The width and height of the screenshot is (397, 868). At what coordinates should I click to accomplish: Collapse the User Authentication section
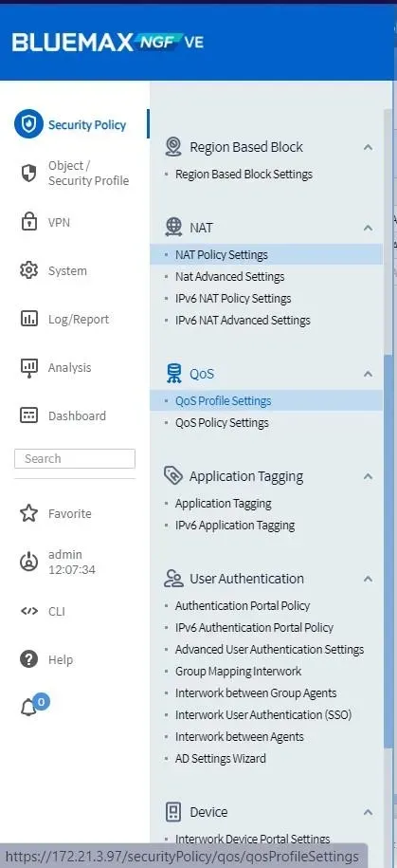(368, 579)
